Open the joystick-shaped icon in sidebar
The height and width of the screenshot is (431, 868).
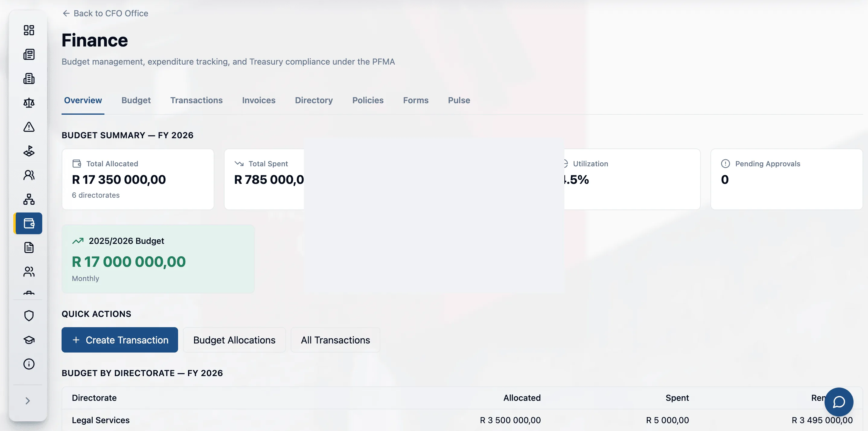coord(29,151)
